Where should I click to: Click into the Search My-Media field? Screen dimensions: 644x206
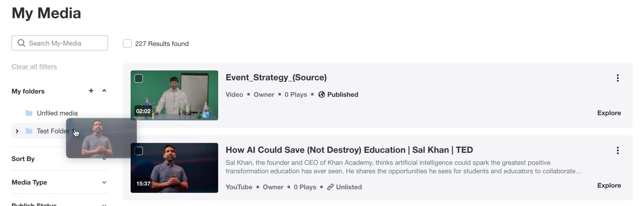pyautogui.click(x=65, y=43)
